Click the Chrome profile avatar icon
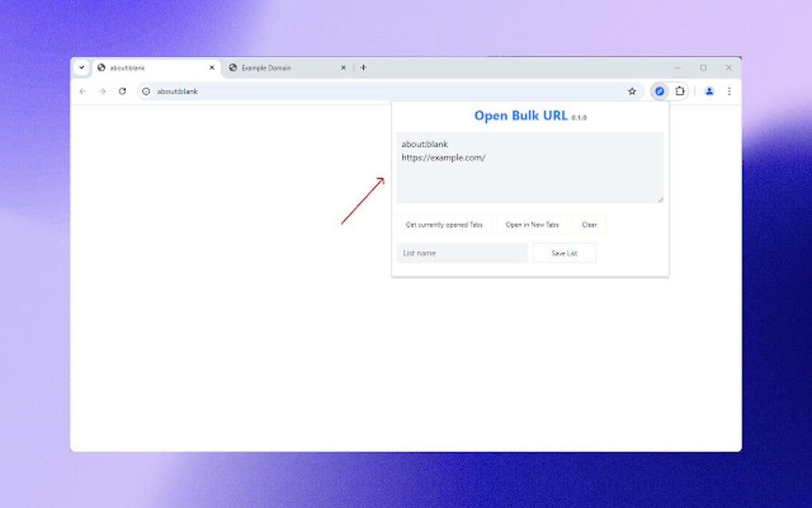This screenshot has height=508, width=812. coord(710,91)
